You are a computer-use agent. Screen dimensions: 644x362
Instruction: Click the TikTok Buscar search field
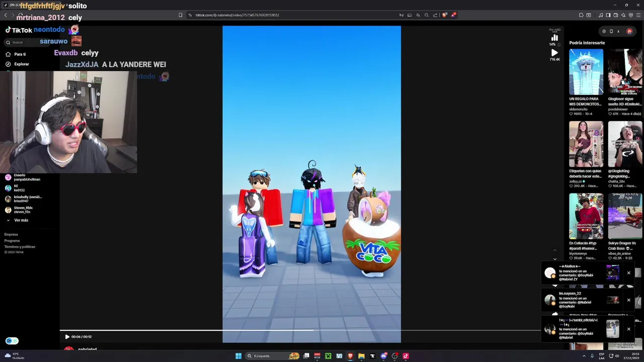28,42
